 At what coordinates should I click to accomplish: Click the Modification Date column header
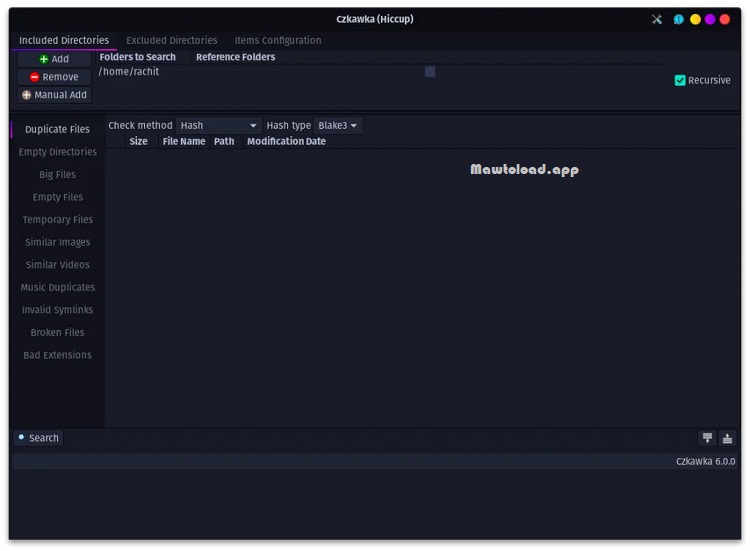coord(286,141)
